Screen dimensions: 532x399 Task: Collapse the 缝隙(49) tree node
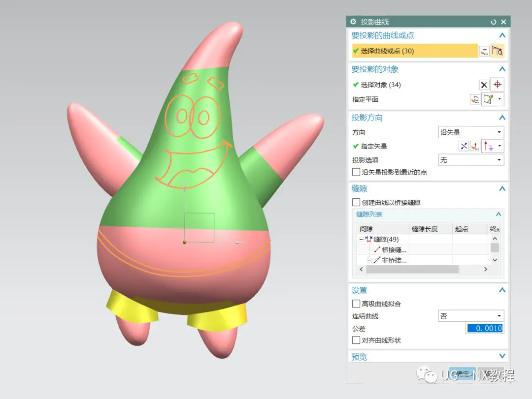(361, 239)
